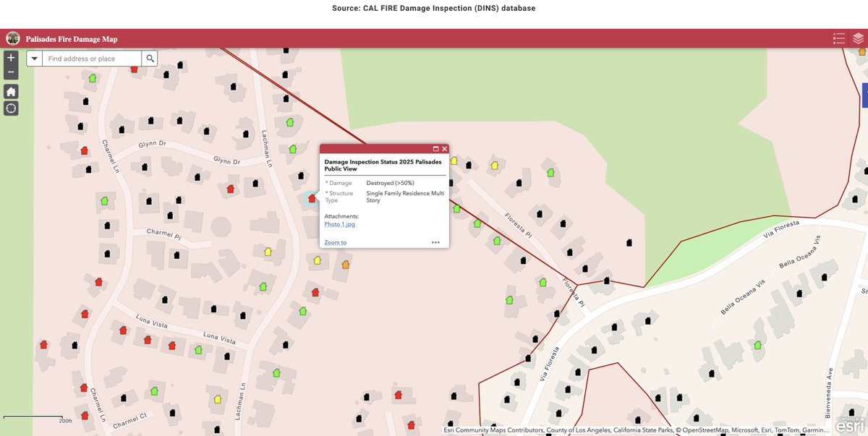Select the highlighted red destroyed-home marker
The height and width of the screenshot is (436, 868).
311,197
